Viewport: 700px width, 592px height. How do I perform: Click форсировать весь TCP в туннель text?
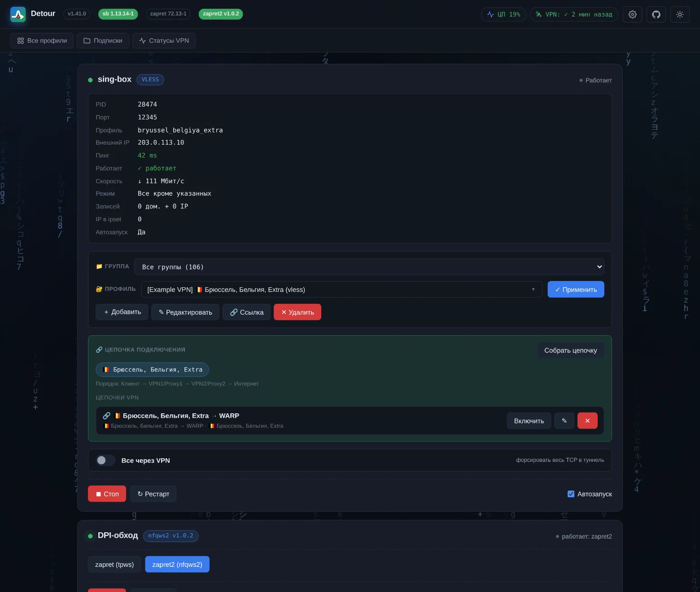(x=560, y=460)
